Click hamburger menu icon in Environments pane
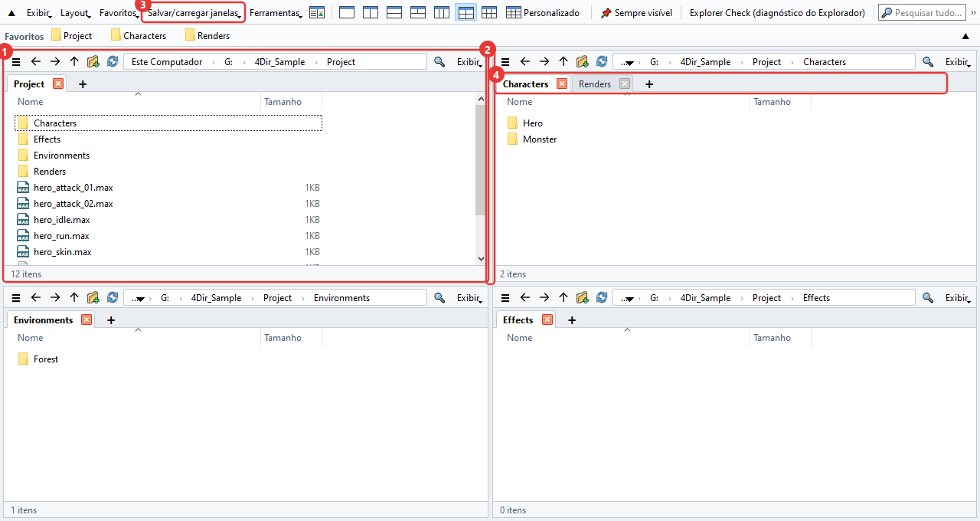Viewport: 980px width, 521px height. tap(16, 298)
